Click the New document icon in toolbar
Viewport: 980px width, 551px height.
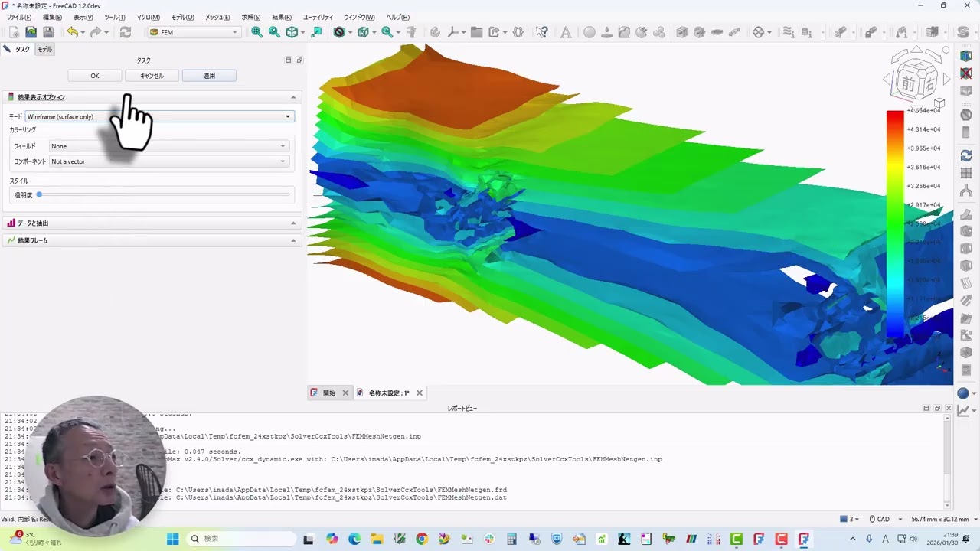14,32
